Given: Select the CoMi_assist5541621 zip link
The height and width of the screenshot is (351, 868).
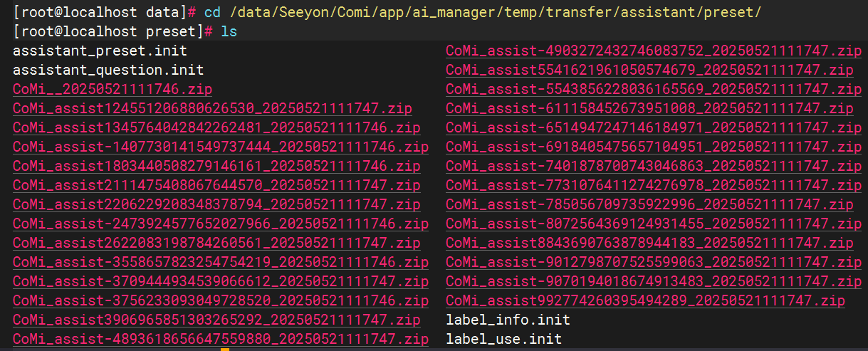Looking at the screenshot, I should coord(649,70).
